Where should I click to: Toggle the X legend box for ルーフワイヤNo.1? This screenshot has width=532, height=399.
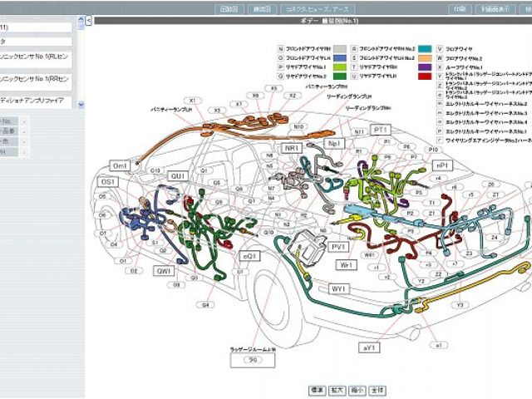click(440, 67)
